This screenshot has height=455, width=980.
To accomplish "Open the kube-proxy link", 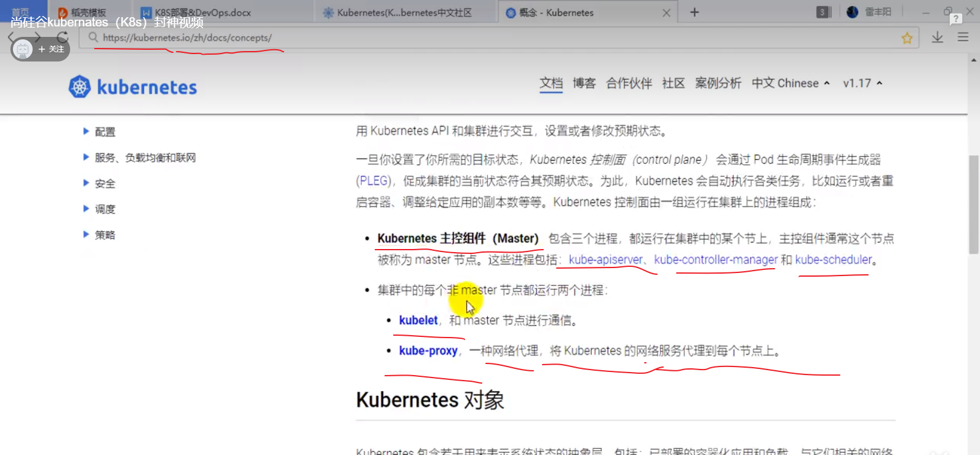I will point(428,350).
